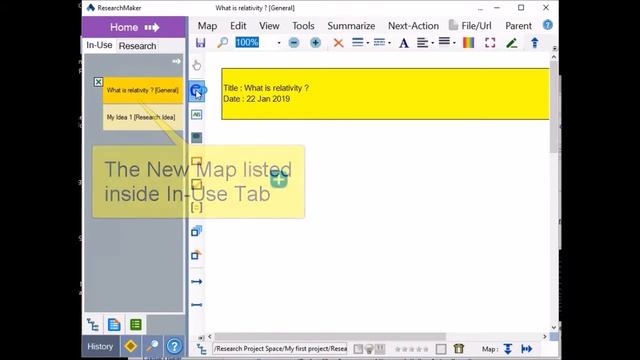Expand the toolbar overflow arrow at right end
640x360 pixels.
(554, 48)
